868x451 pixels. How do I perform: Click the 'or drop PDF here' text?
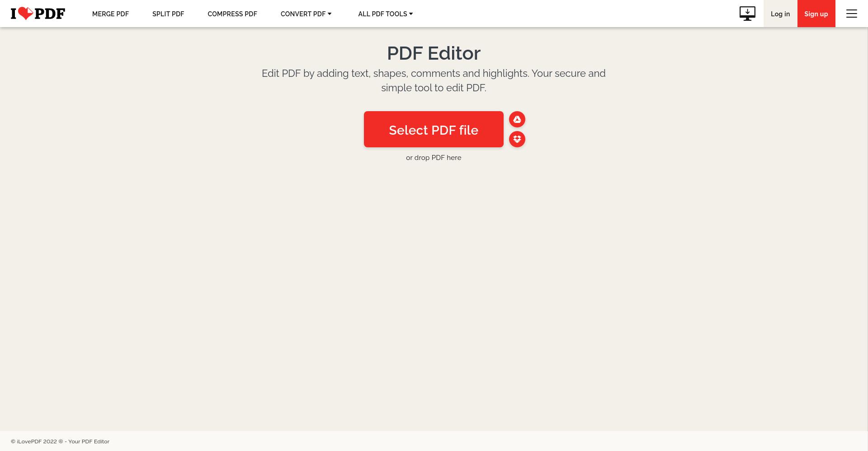(434, 158)
